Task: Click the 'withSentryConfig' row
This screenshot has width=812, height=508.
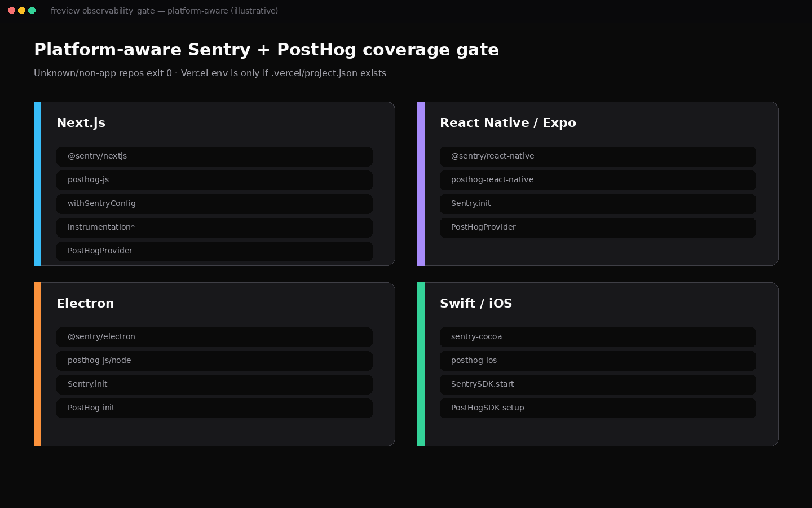Action: (x=214, y=204)
